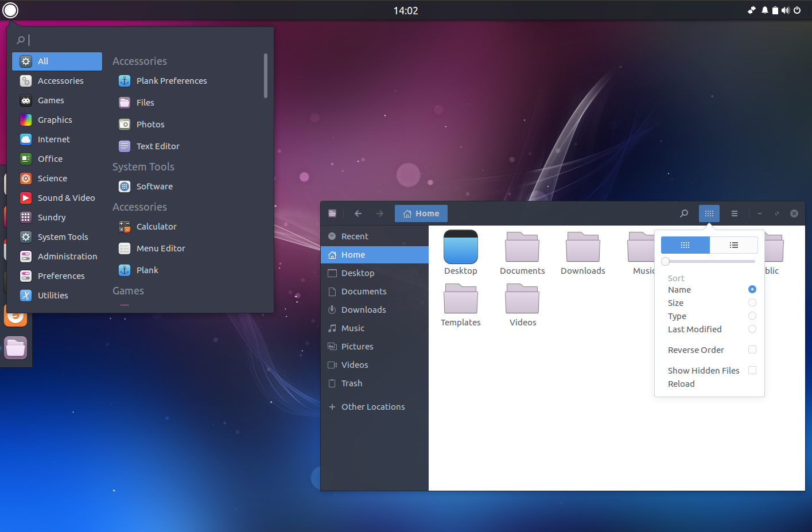Screen dimensions: 812x532
Task: Select the Graphics category
Action: 57,120
